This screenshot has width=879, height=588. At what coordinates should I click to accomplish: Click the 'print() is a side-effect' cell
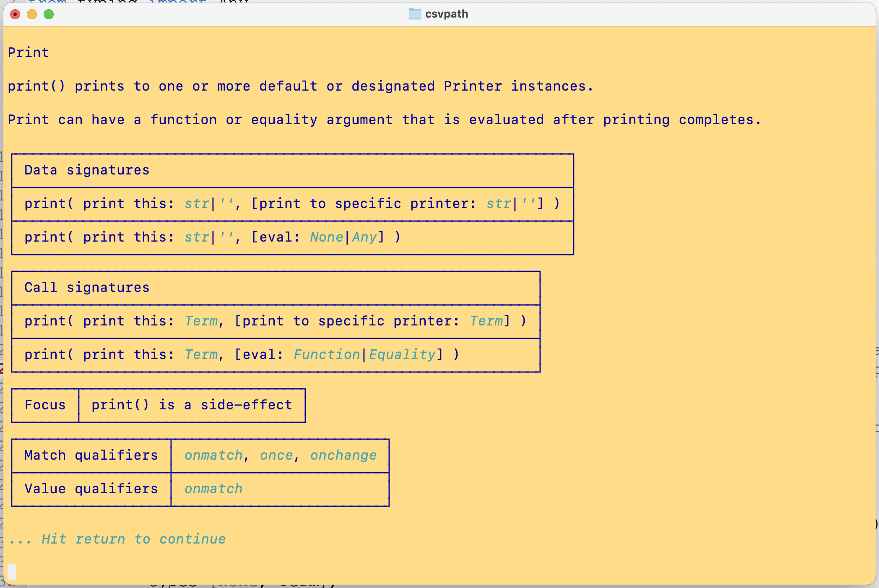(191, 405)
